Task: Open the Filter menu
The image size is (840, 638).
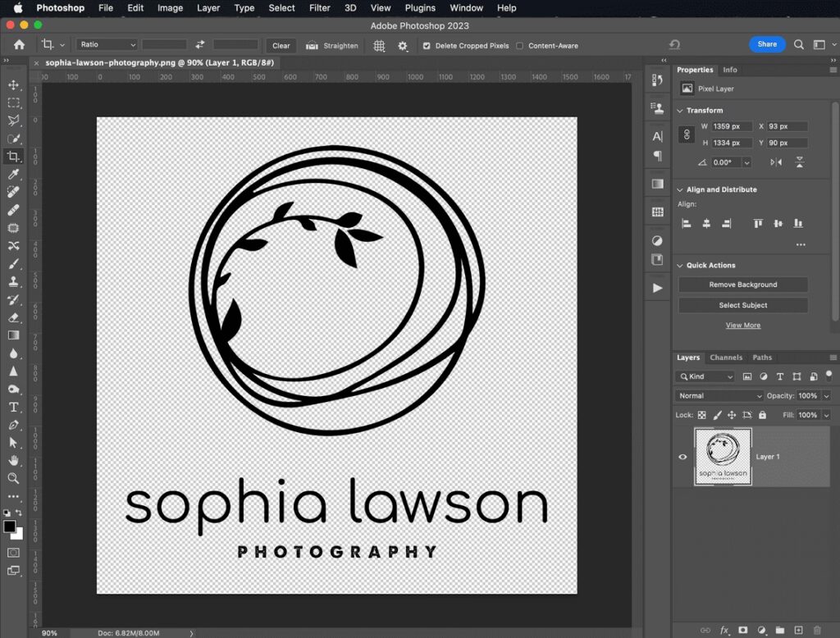Action: pos(318,8)
